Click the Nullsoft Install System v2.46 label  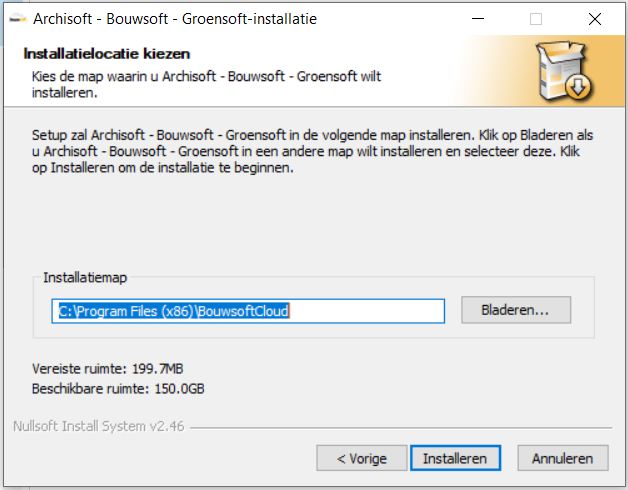pyautogui.click(x=99, y=426)
